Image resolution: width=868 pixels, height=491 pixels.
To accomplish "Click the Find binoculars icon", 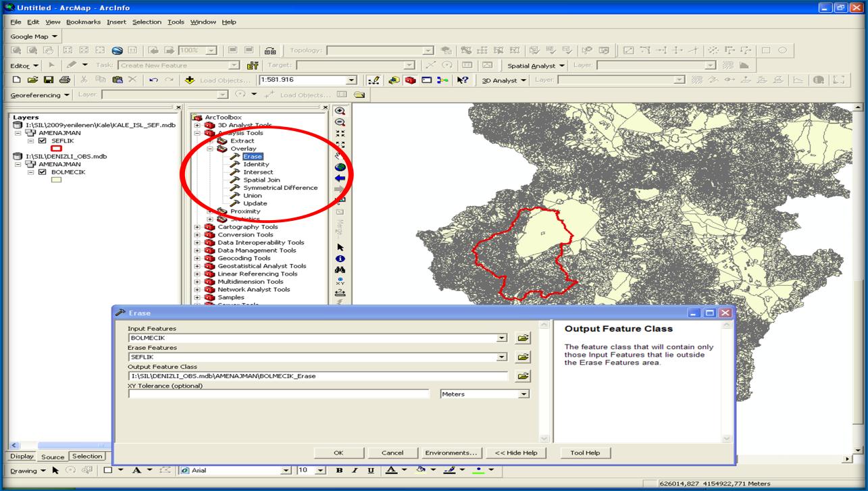I will [x=340, y=270].
